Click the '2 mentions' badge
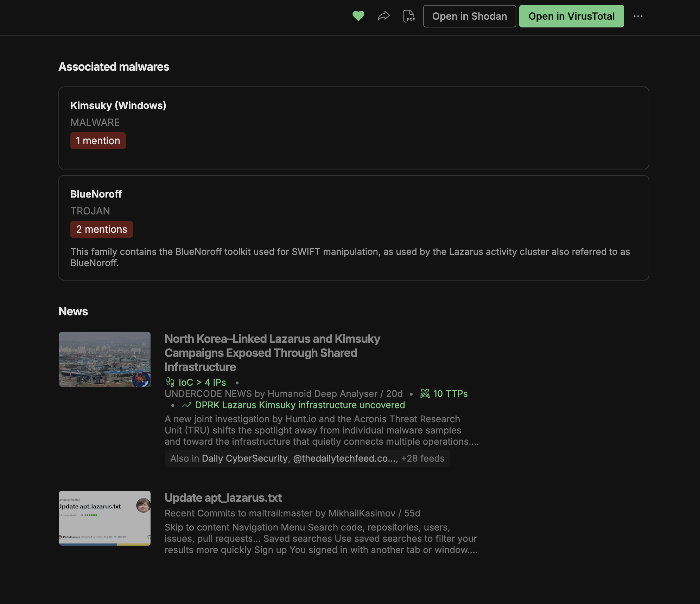Image resolution: width=700 pixels, height=604 pixels. click(x=101, y=229)
